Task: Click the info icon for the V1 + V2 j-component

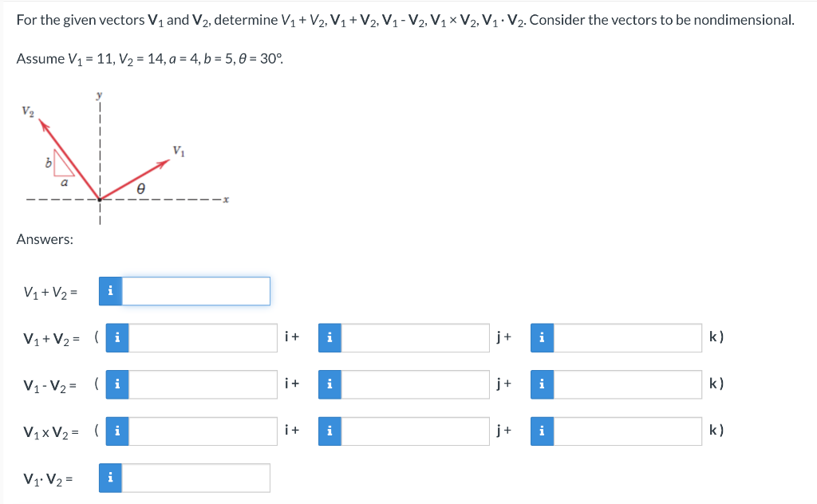Action: click(328, 337)
